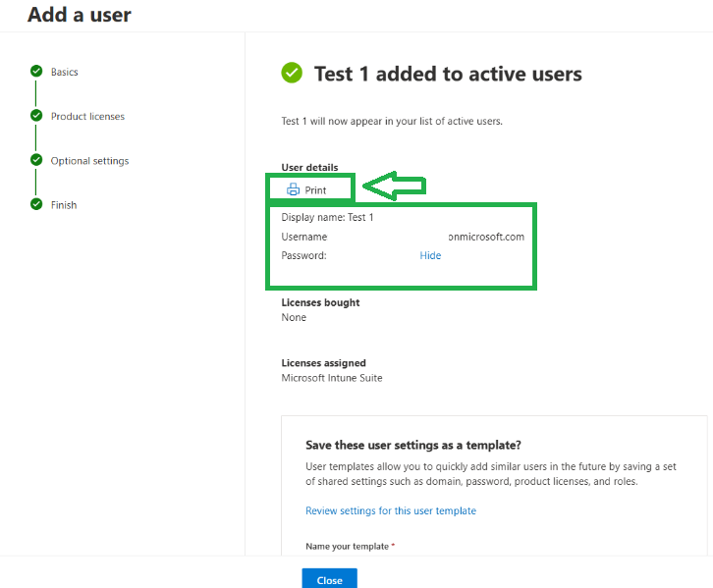The width and height of the screenshot is (713, 588).
Task: Click the green checkmark beside Product licenses
Action: click(36, 116)
